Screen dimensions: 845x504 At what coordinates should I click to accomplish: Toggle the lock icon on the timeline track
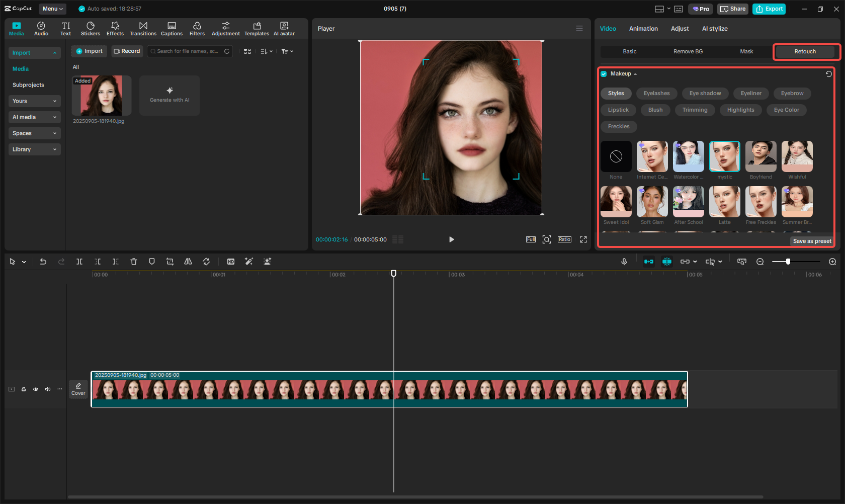point(23,389)
